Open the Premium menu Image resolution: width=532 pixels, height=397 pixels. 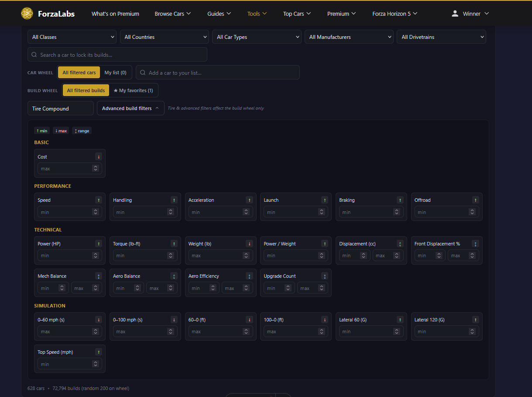[x=342, y=14]
